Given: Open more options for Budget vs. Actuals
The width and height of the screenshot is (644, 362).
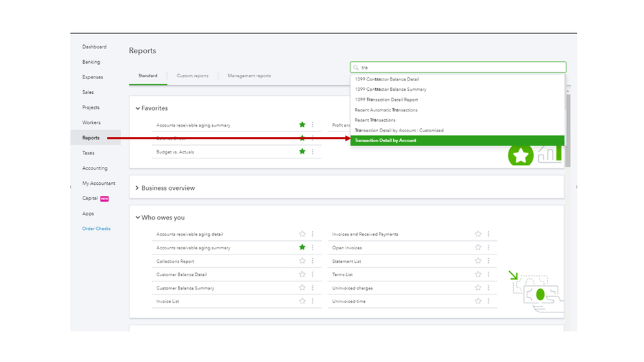Looking at the screenshot, I should (313, 152).
